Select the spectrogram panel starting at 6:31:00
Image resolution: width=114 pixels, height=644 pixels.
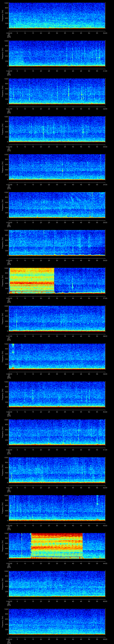[x=57, y=91]
